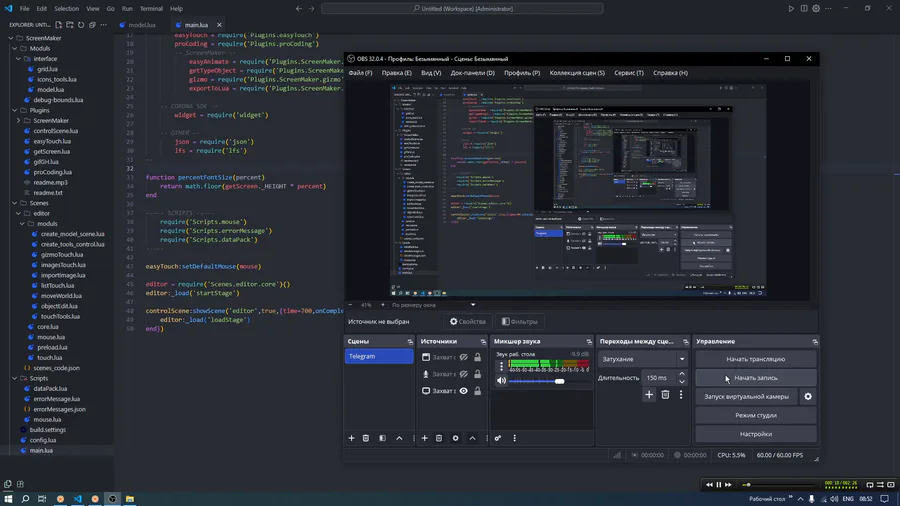This screenshot has width=900, height=506.
Task: Open virtual camera settings gear
Action: pyautogui.click(x=808, y=396)
